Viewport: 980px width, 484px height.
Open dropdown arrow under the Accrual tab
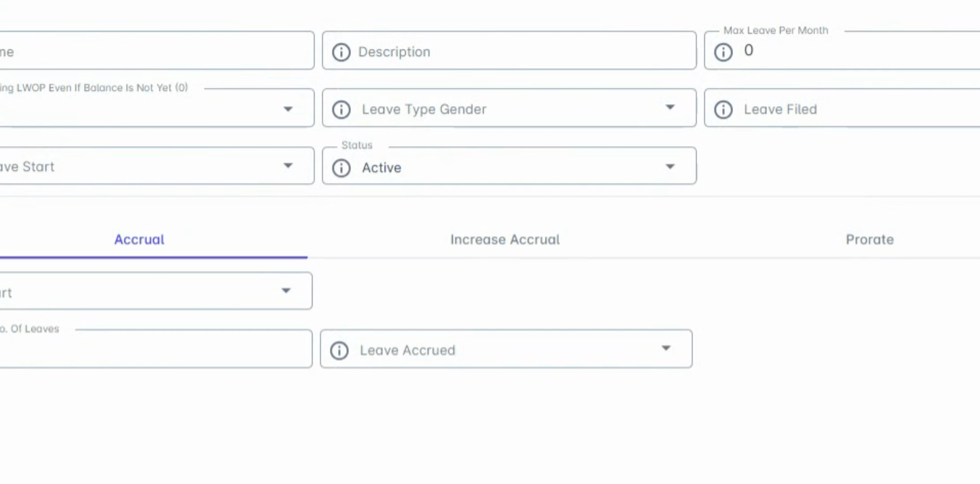(x=286, y=291)
